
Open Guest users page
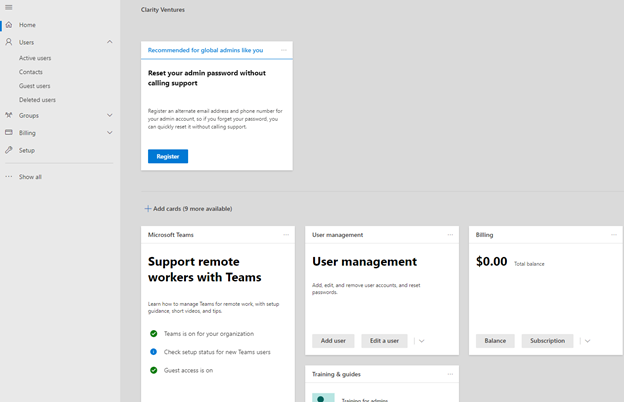click(35, 86)
